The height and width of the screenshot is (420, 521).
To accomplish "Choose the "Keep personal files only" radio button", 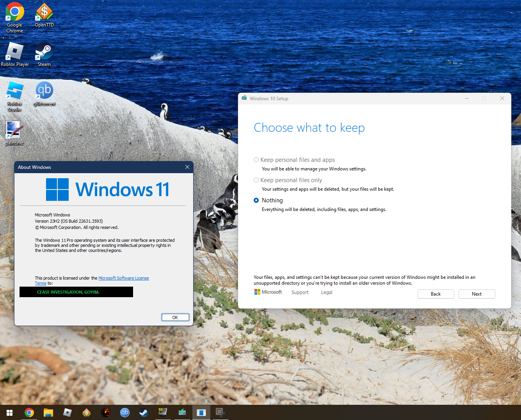I will 256,180.
